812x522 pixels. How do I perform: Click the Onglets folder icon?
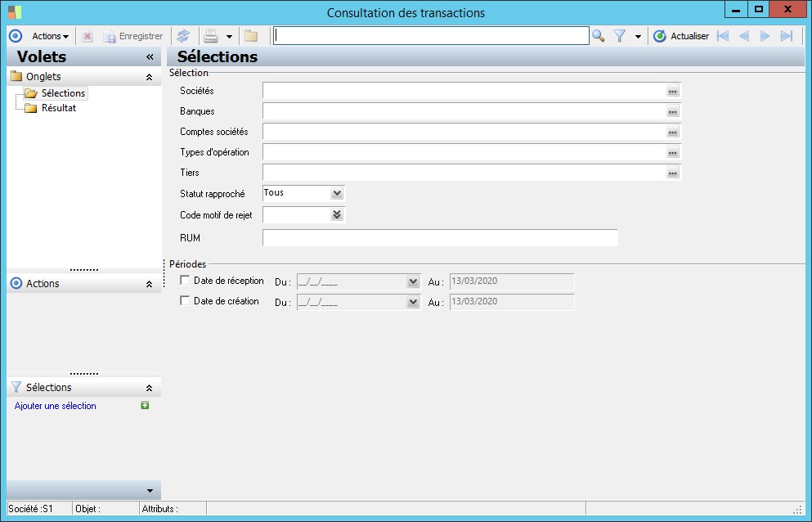tap(16, 77)
